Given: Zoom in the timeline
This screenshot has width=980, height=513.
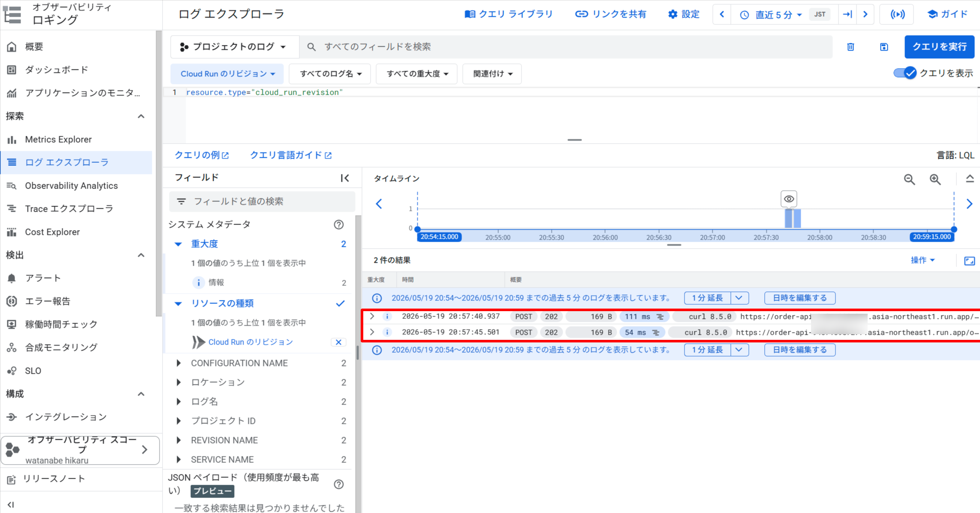Looking at the screenshot, I should pos(935,179).
